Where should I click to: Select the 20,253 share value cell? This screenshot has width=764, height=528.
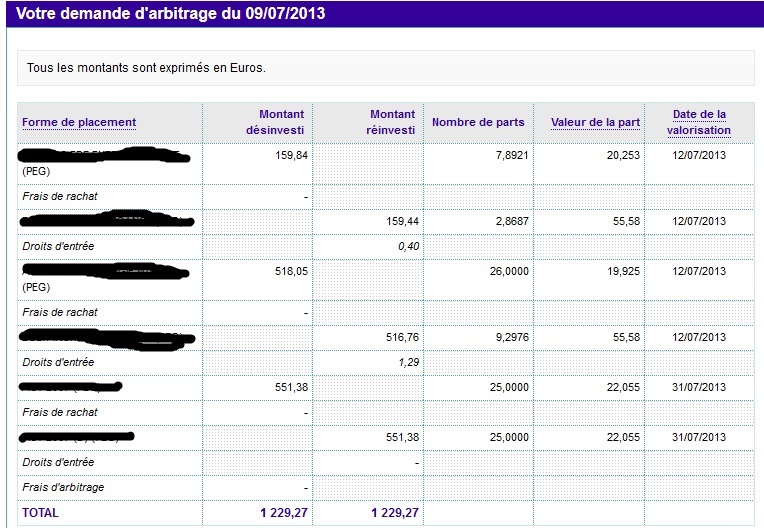[x=620, y=156]
